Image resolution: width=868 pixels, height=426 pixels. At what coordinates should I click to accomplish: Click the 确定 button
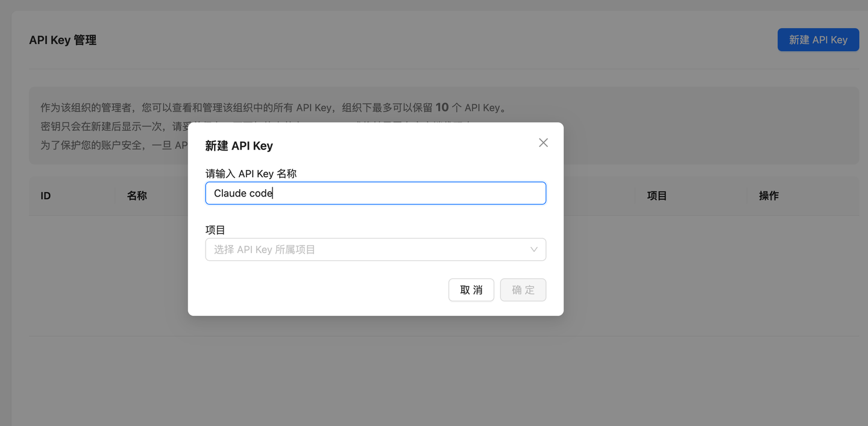(x=523, y=290)
